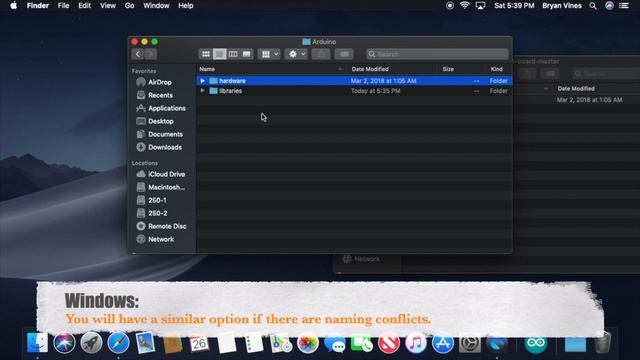Open the group-by items dropdown
This screenshot has height=360, width=640.
[269, 54]
